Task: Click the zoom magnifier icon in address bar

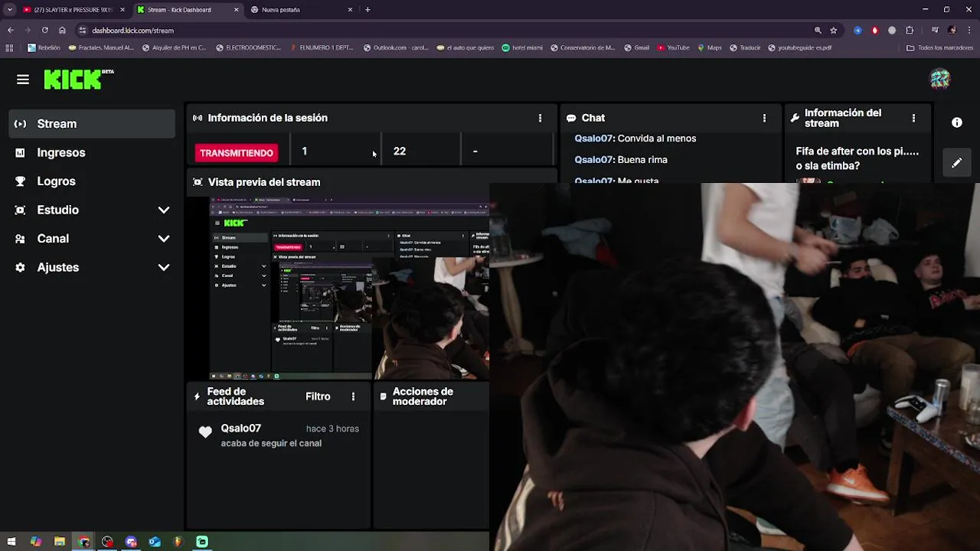Action: tap(818, 31)
